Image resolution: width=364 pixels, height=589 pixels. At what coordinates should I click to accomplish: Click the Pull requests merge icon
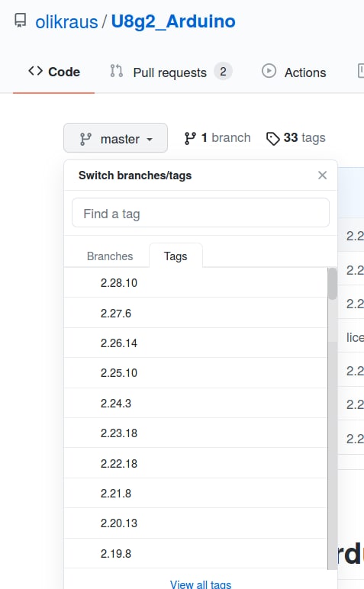click(x=117, y=71)
